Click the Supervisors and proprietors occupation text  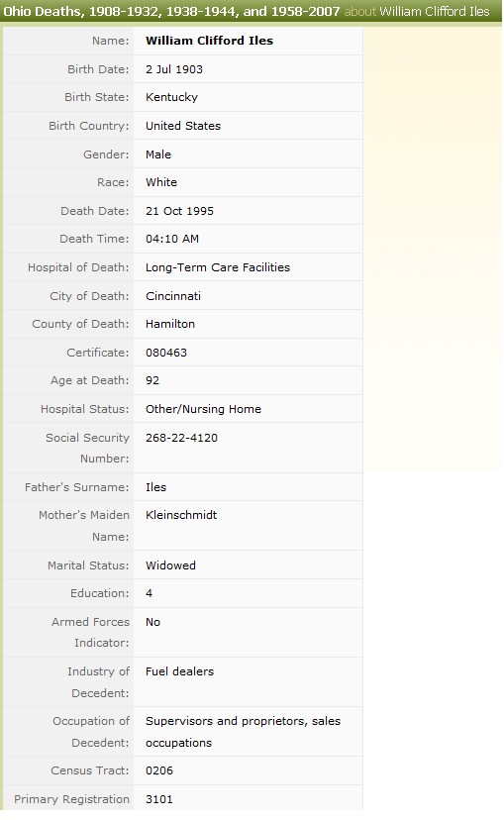click(243, 732)
